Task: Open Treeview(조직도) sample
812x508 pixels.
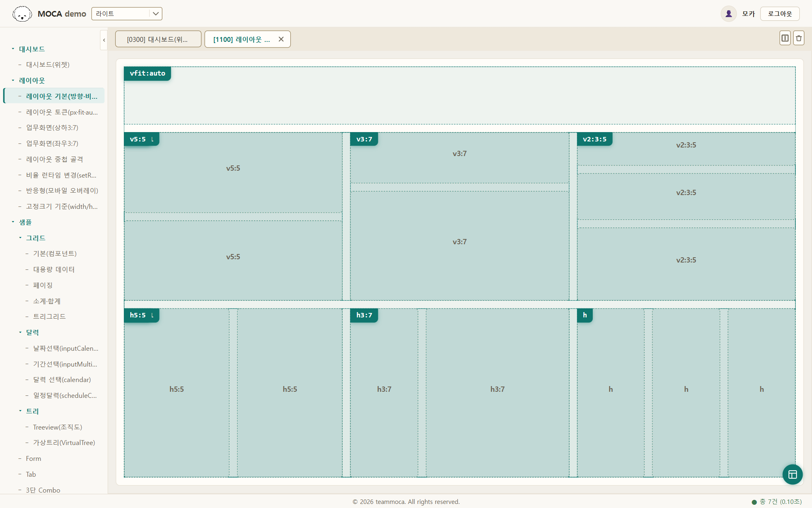Action: (x=58, y=427)
